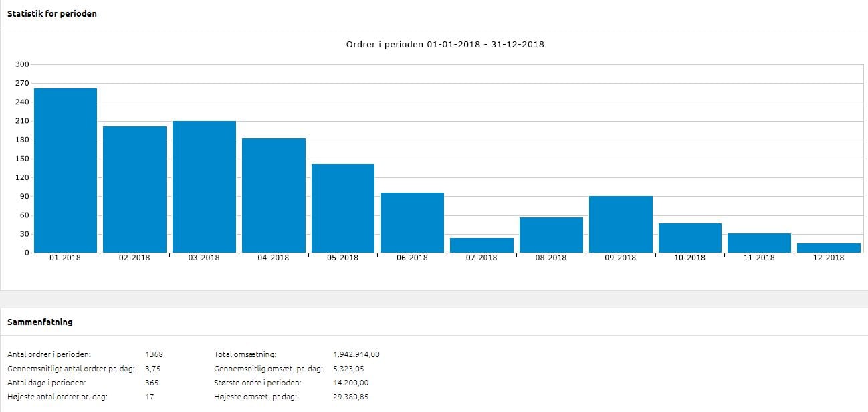Select the October 2018 bar
Viewport: 868px width, 412px height.
[689, 238]
